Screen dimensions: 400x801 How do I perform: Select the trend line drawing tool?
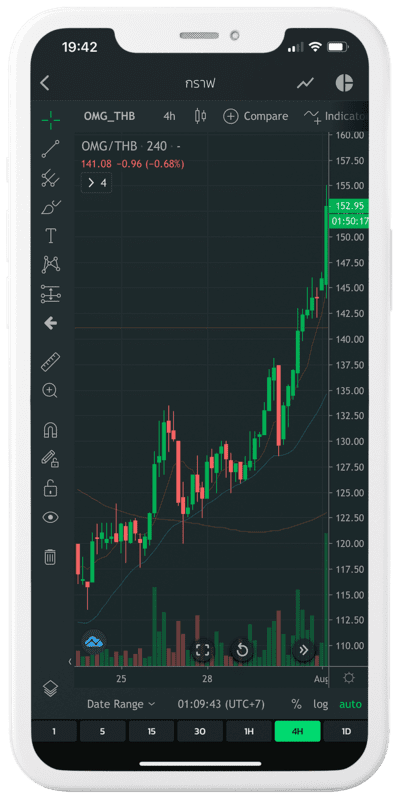click(x=50, y=149)
